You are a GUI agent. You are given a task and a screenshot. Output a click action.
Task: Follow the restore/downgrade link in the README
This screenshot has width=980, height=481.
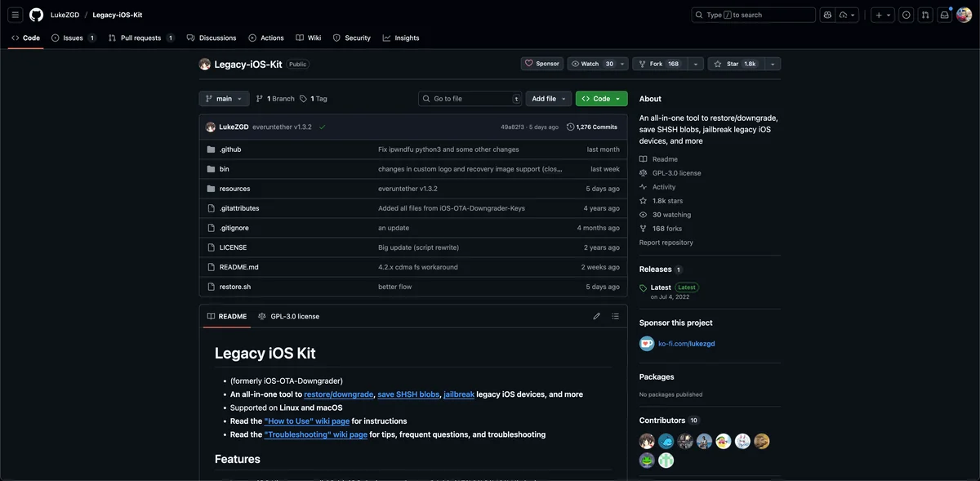[339, 394]
